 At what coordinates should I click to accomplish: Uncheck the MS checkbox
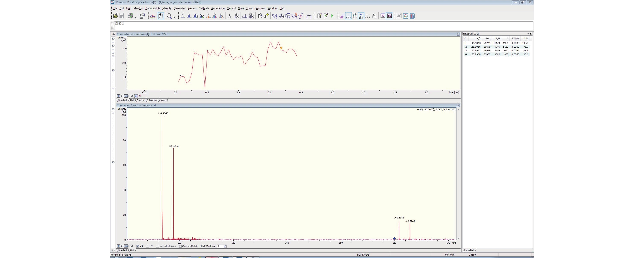(138, 246)
